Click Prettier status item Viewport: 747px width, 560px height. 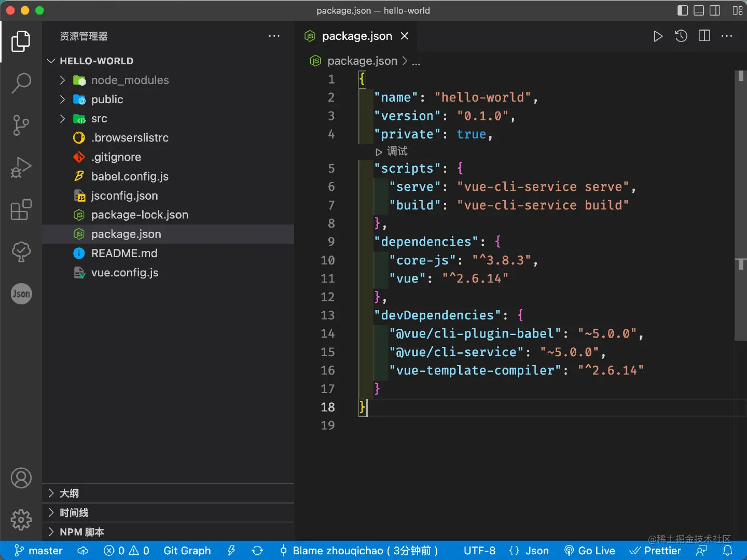point(655,551)
